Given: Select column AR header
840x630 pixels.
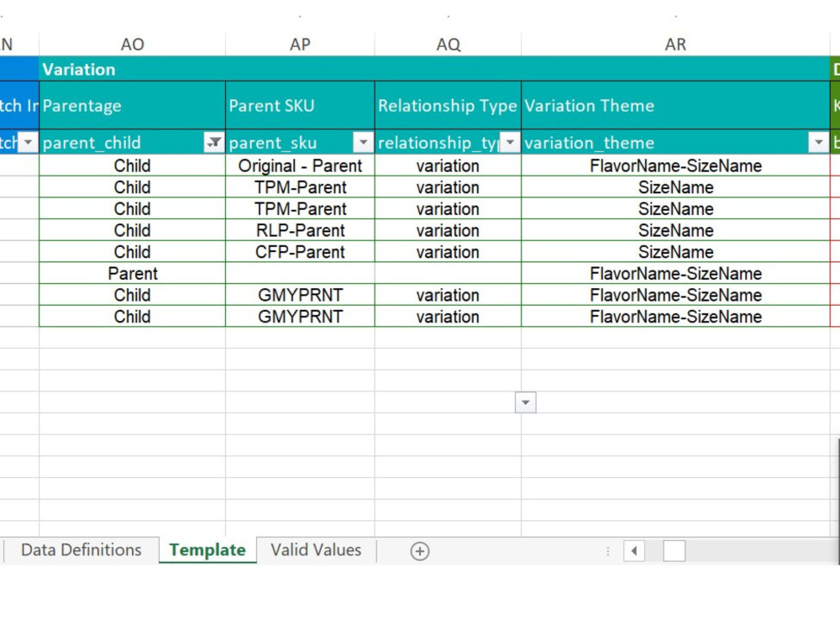Looking at the screenshot, I should (675, 44).
